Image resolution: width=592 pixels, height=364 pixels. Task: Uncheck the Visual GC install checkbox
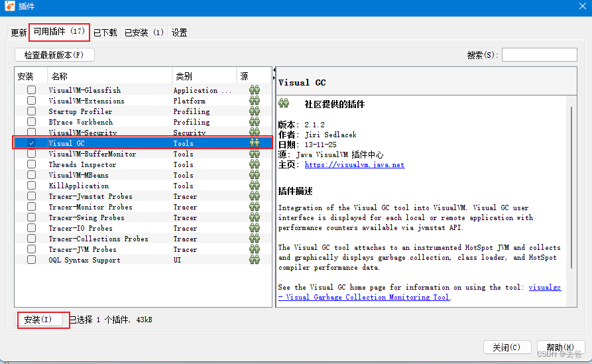31,143
